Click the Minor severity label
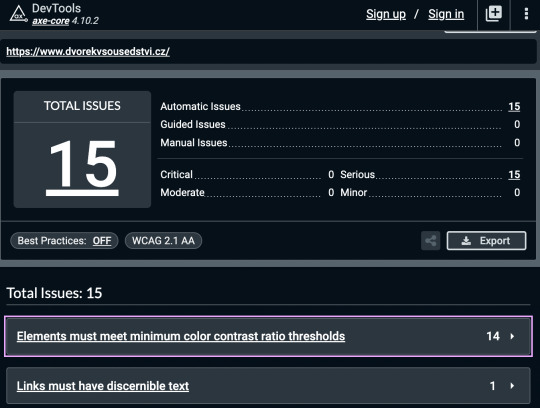Viewport: 540px width, 408px height. click(354, 192)
